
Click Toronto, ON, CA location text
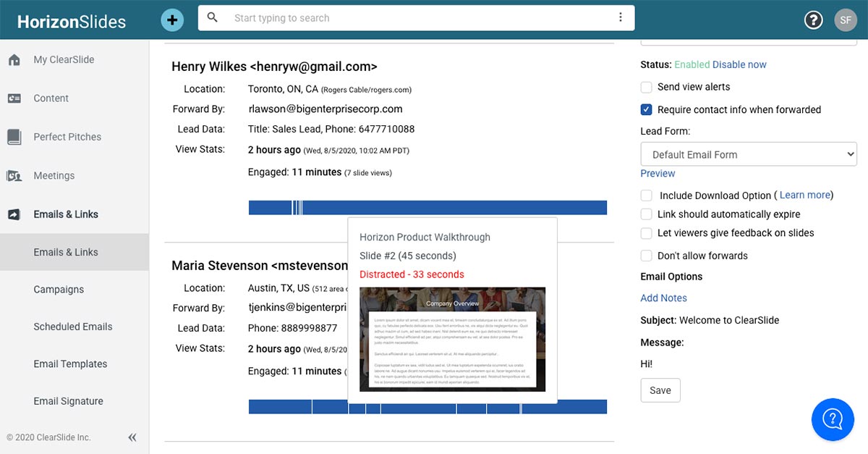283,89
